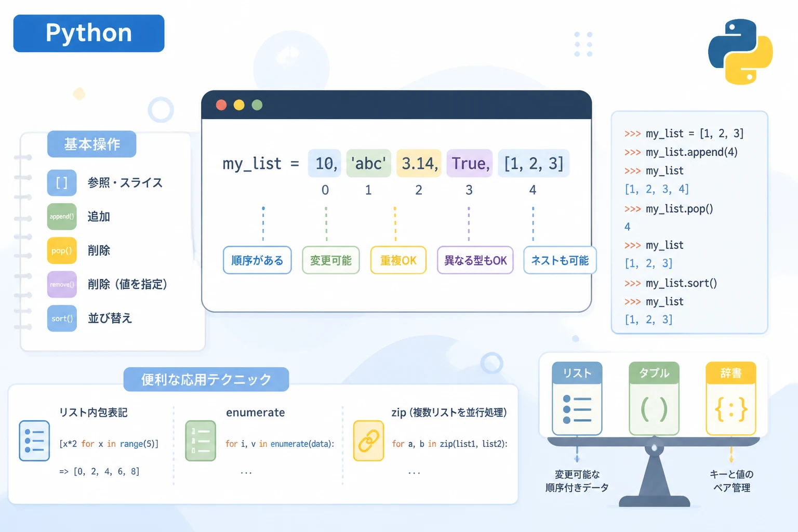Click 'for a, b in zip(list1, list2):' code

coord(450,444)
